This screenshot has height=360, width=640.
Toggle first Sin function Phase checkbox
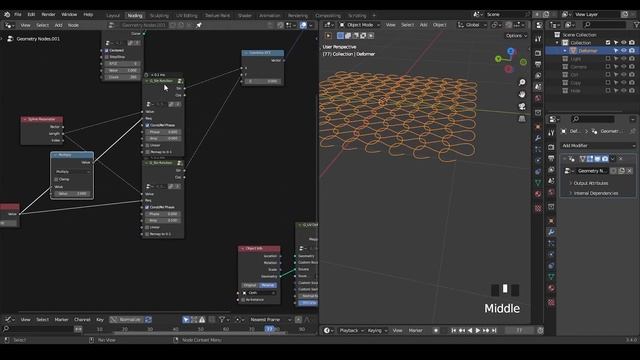pyautogui.click(x=148, y=125)
